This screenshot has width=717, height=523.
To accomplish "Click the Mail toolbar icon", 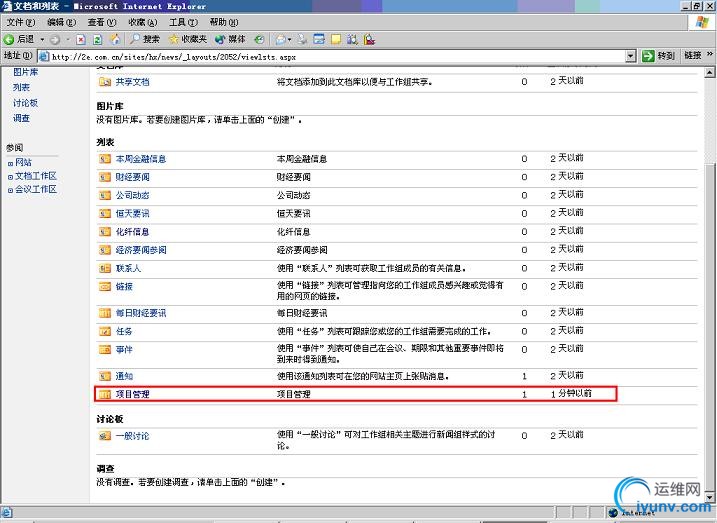I will pos(280,40).
